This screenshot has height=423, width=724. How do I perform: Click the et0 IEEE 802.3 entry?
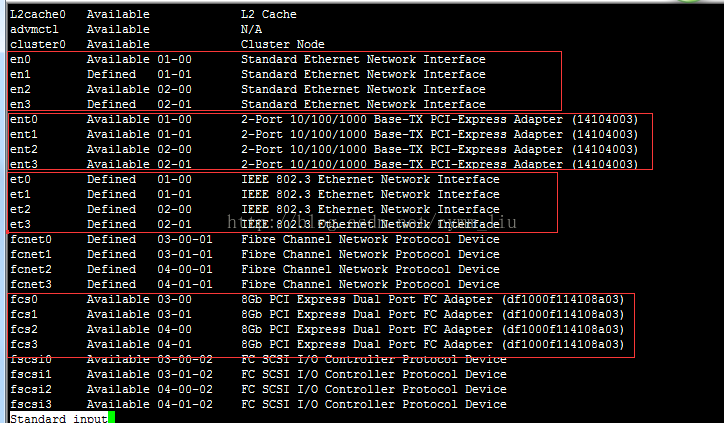tap(255, 180)
